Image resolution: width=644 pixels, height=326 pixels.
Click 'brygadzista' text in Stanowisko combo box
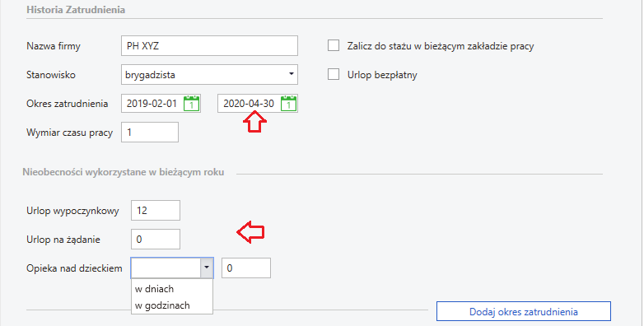click(x=150, y=75)
